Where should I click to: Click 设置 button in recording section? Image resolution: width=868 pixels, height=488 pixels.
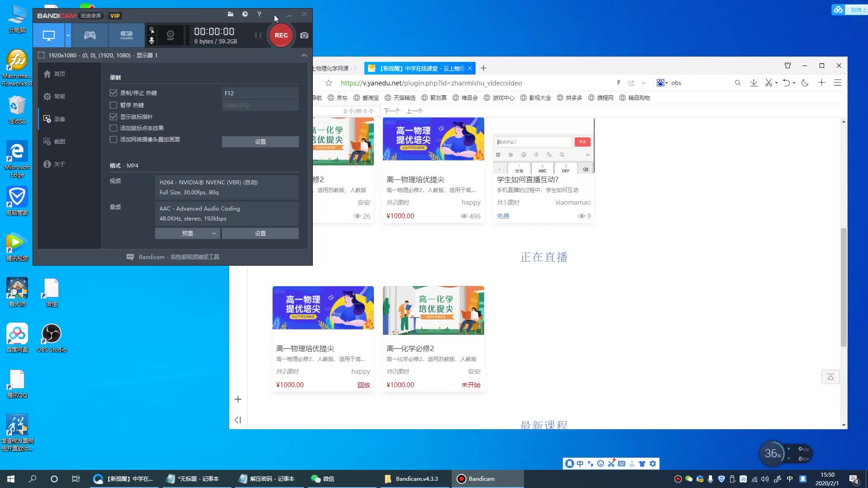click(260, 141)
